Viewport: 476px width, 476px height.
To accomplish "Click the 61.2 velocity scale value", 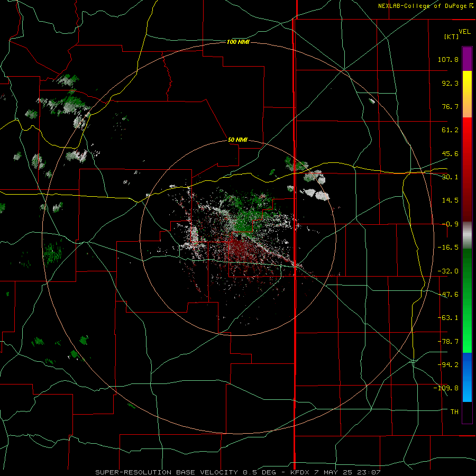I will (450, 130).
